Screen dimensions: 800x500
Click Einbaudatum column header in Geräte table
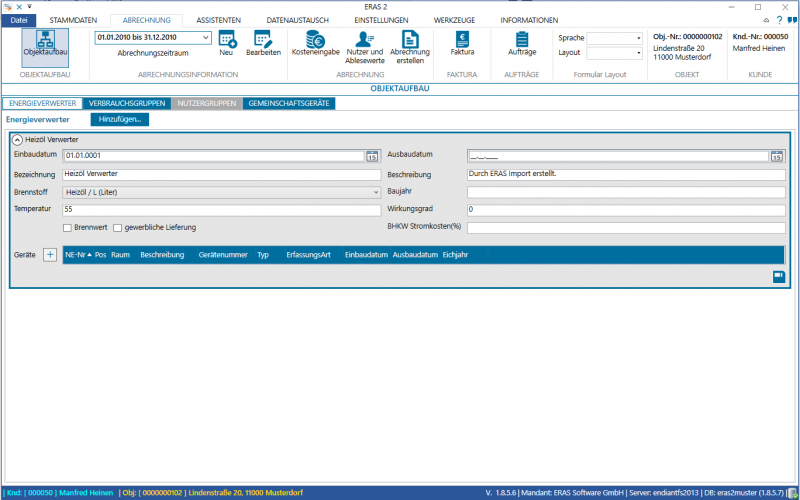[366, 255]
